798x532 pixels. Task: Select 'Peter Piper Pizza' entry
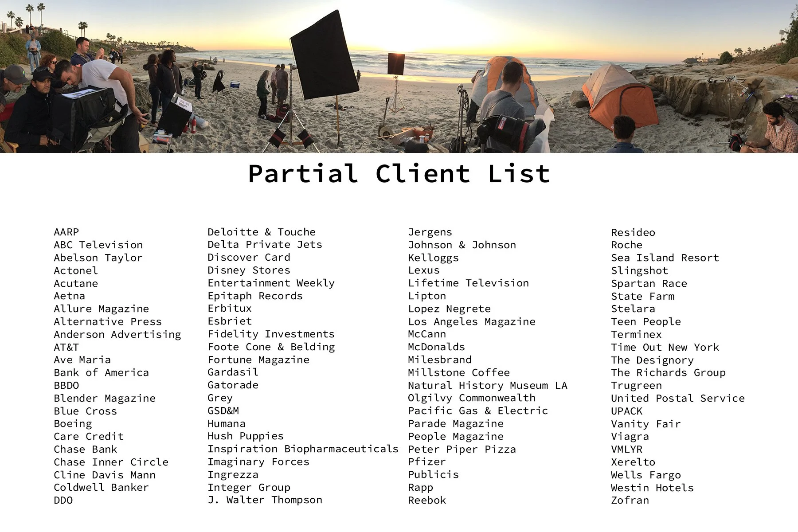tap(462, 449)
